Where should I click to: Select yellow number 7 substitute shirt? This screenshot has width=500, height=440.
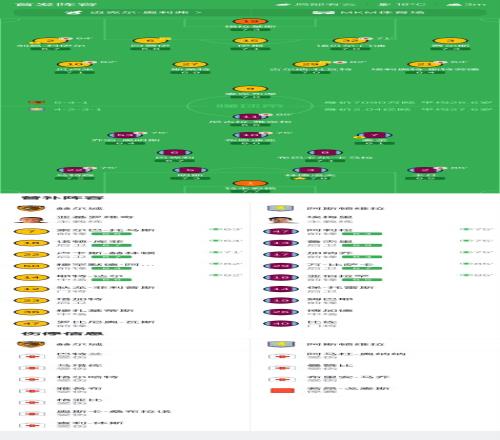point(31,232)
